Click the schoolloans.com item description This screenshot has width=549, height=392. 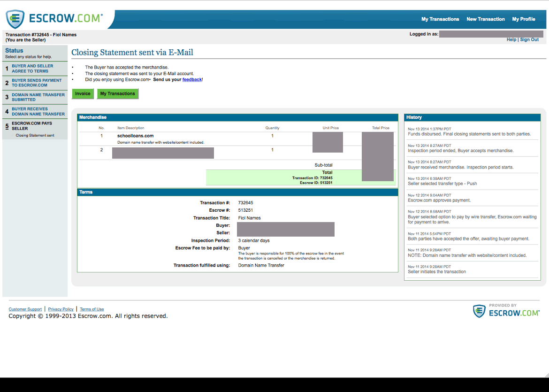136,136
